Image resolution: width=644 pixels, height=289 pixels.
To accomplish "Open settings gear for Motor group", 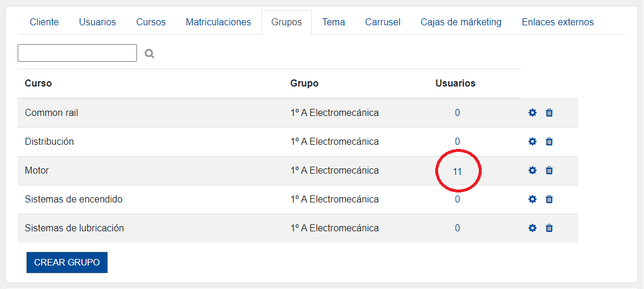I will 532,170.
